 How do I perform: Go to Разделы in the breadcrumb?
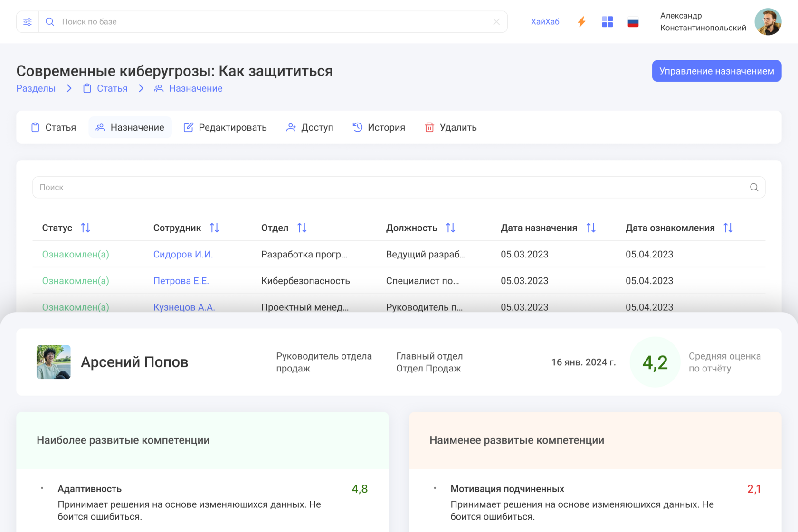[x=36, y=88]
